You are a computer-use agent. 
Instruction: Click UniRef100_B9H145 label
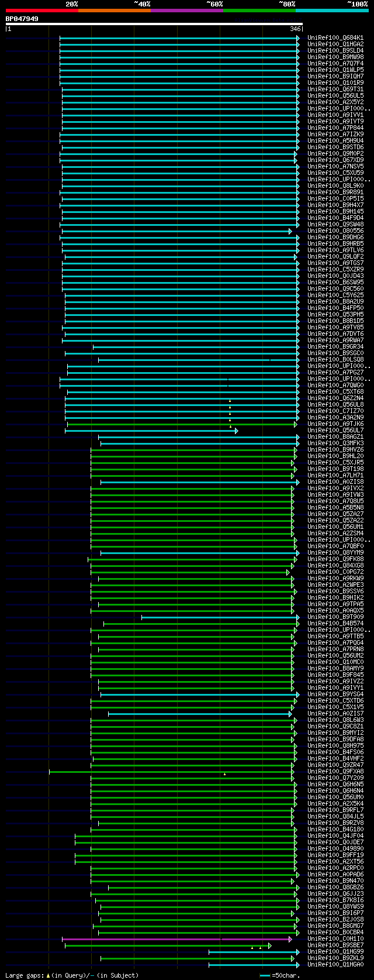coord(335,211)
